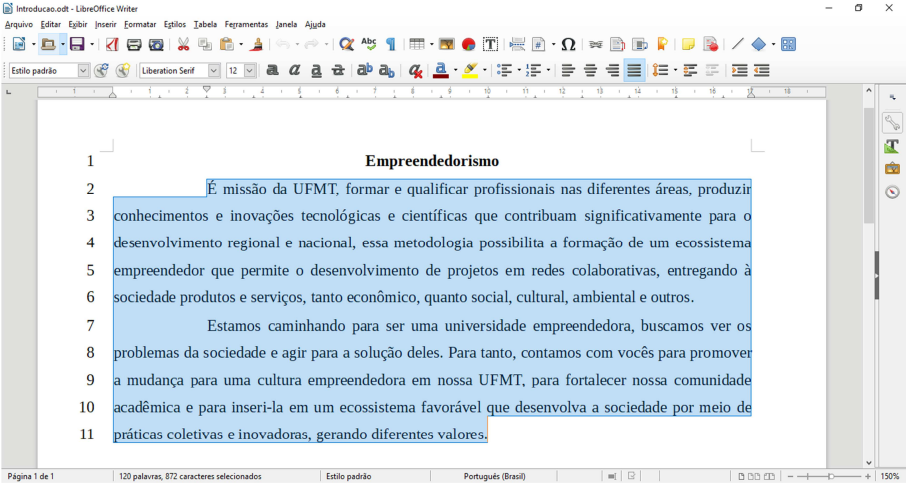
Task: Export directly as PDF
Action: pyautogui.click(x=112, y=44)
